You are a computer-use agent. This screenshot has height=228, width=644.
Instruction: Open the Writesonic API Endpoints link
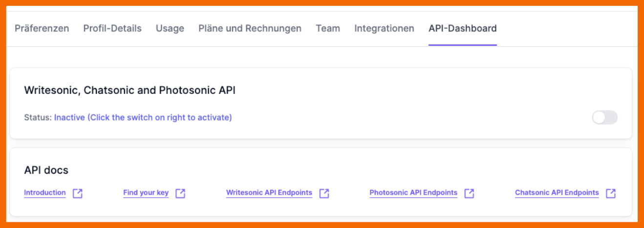[269, 193]
